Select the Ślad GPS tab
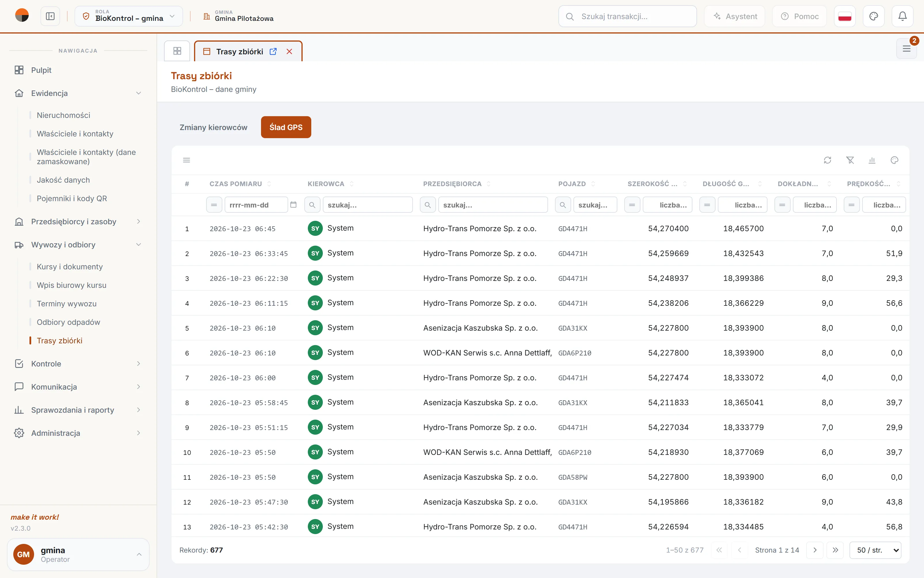The height and width of the screenshot is (578, 924). click(286, 127)
